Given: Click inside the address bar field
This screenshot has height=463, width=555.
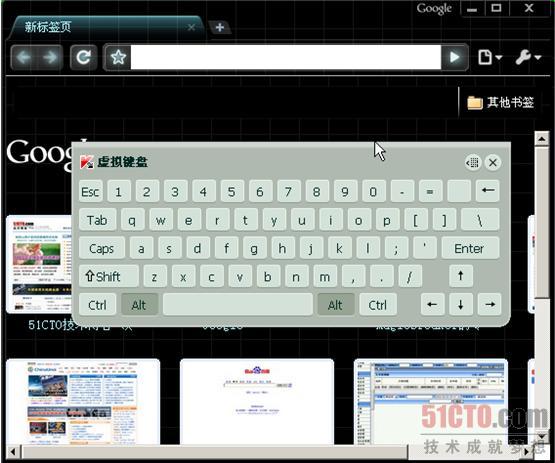Looking at the screenshot, I should [286, 57].
